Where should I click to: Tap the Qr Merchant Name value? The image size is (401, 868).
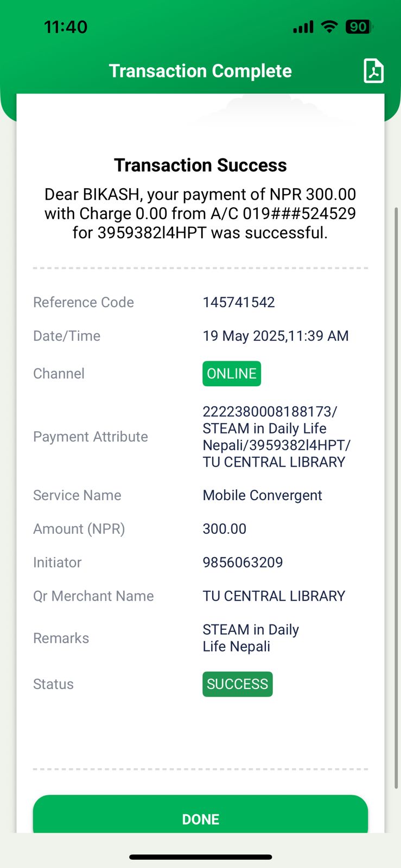pyautogui.click(x=274, y=596)
